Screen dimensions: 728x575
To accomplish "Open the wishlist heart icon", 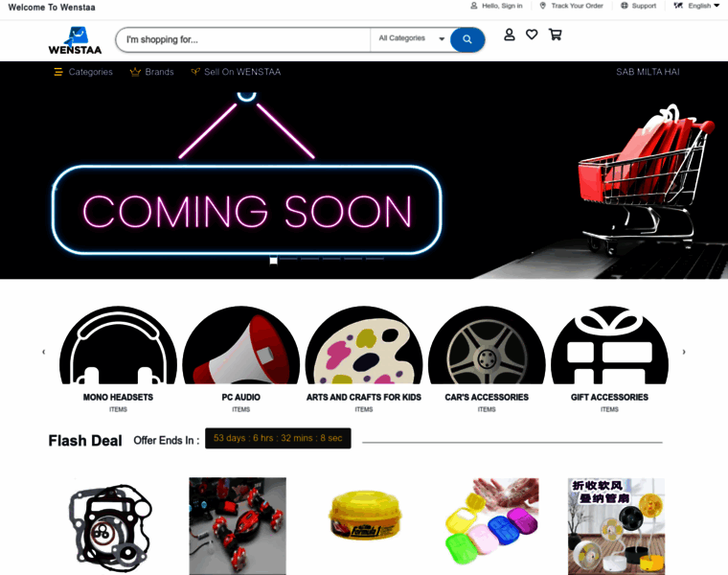I will [532, 34].
